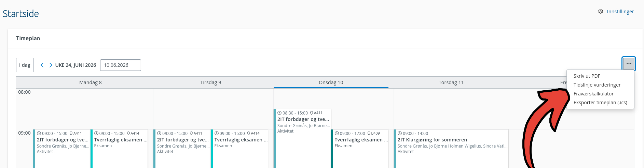Open Innstillinger via the gear icon
Viewport: 644px width, 168px height.
coord(601,11)
